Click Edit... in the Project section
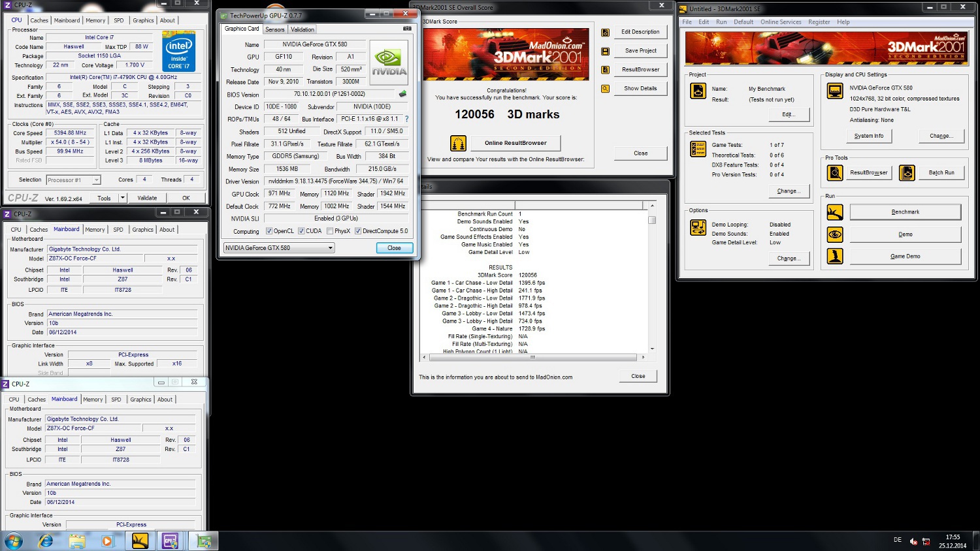 (789, 115)
